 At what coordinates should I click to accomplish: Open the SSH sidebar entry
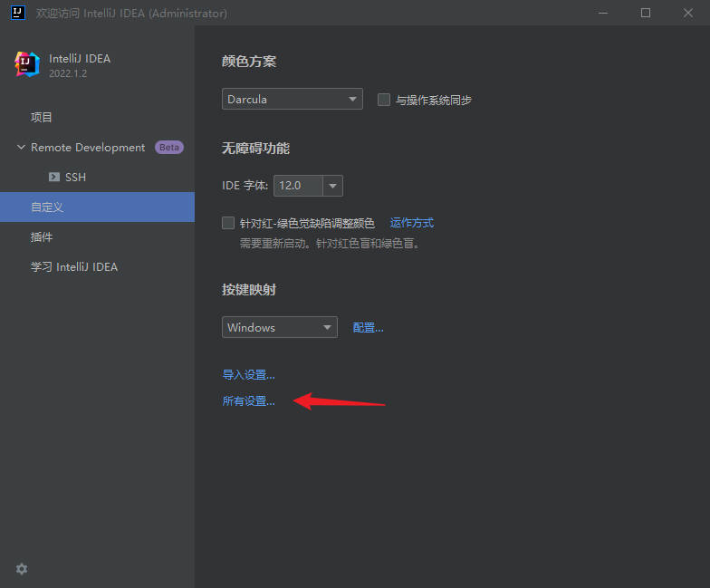[75, 178]
